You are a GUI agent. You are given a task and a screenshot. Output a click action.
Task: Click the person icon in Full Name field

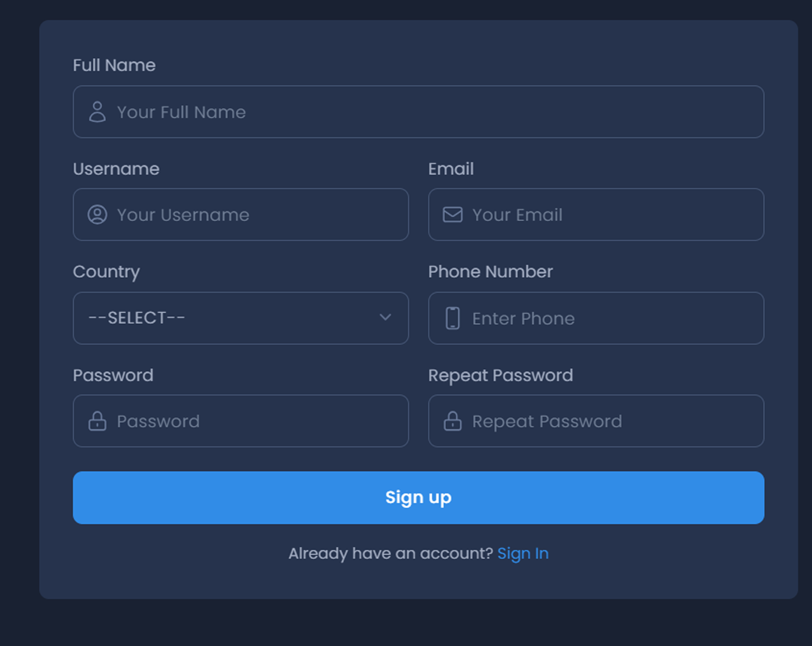tap(97, 112)
